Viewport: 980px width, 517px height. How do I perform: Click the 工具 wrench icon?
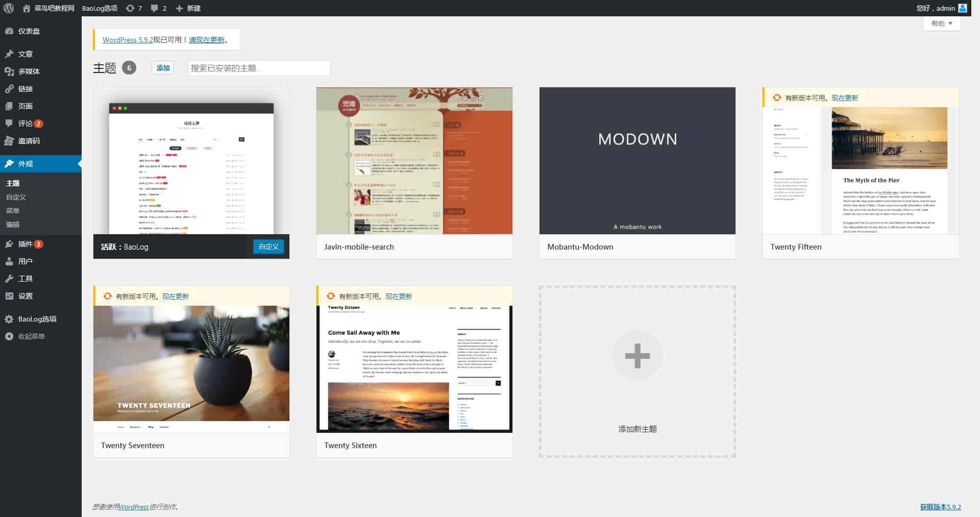9,279
